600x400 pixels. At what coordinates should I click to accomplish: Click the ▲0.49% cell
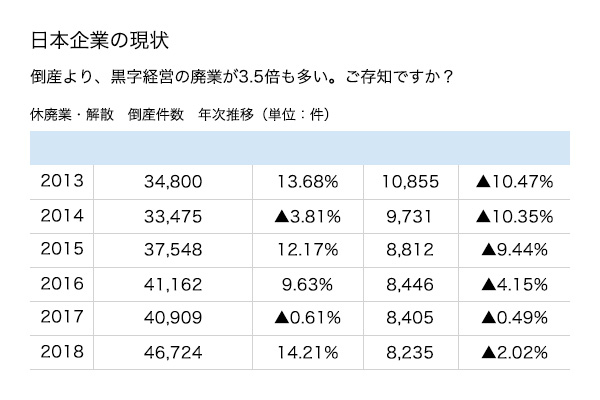coord(514,318)
